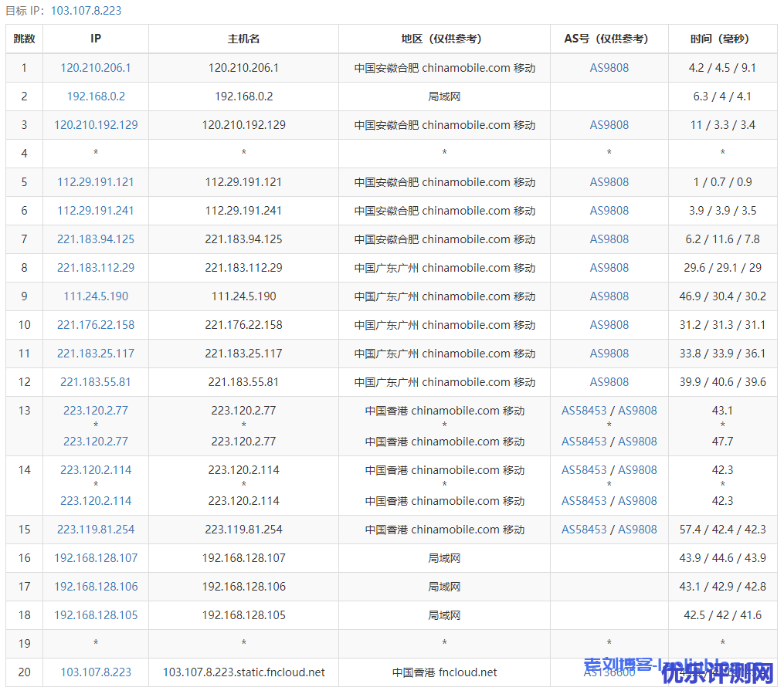The height and width of the screenshot is (694, 784).
Task: Open IP link 223.119.81.254 in hop 15
Action: [96, 529]
